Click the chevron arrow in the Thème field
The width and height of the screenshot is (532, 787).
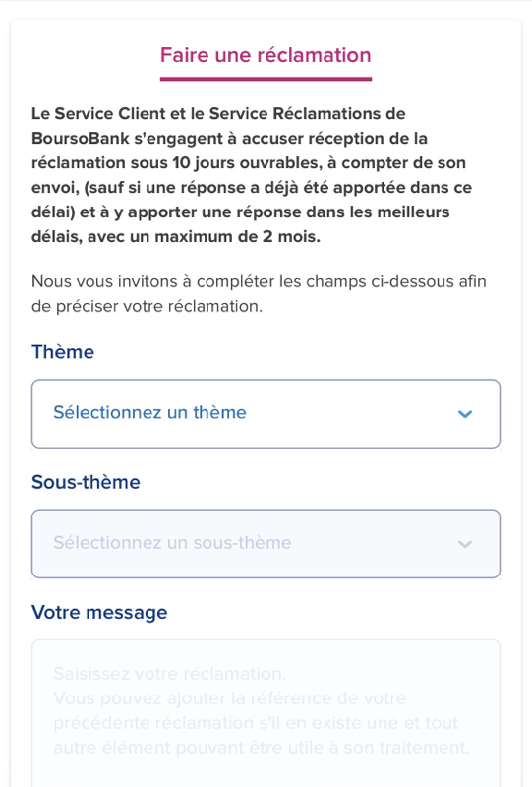coord(465,414)
